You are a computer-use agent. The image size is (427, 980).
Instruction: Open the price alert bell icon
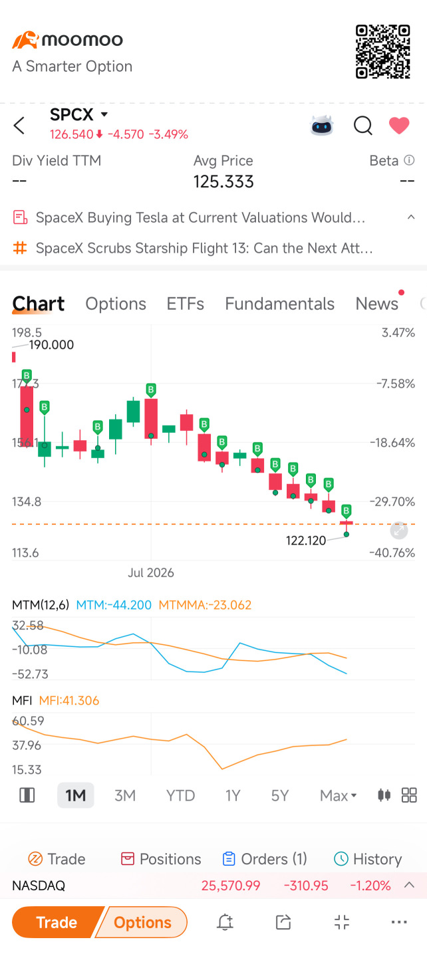click(x=225, y=921)
